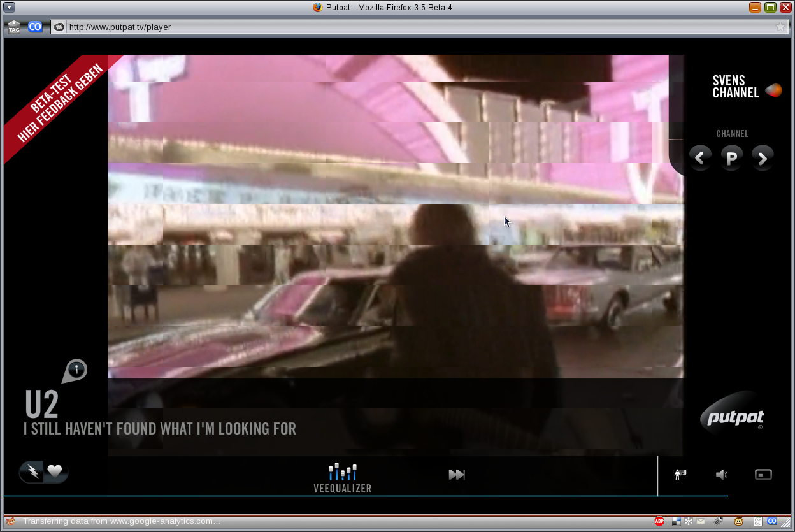This screenshot has width=795, height=532.
Task: Click the TAG toolbar icon
Action: pyautogui.click(x=14, y=27)
